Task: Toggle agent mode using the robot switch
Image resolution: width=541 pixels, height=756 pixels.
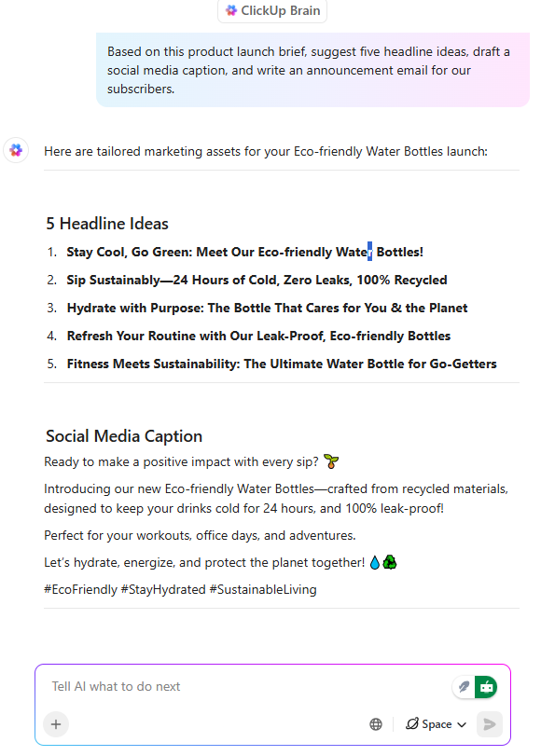Action: [486, 688]
